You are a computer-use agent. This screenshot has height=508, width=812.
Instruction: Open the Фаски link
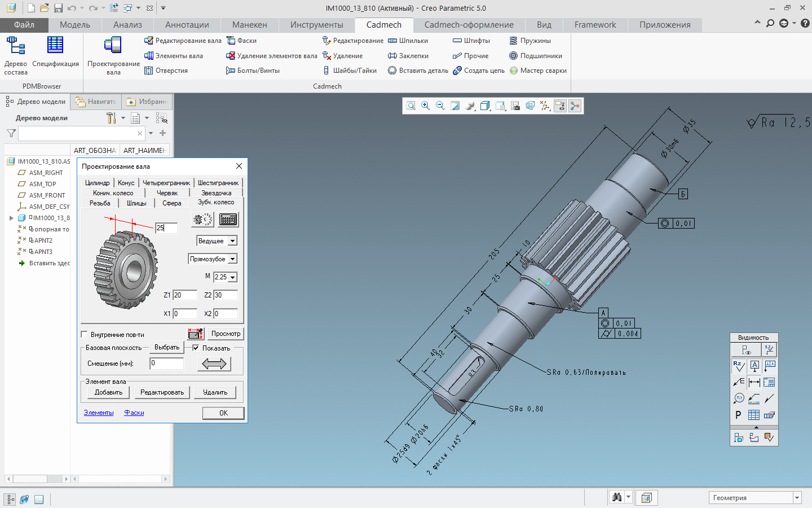[134, 413]
